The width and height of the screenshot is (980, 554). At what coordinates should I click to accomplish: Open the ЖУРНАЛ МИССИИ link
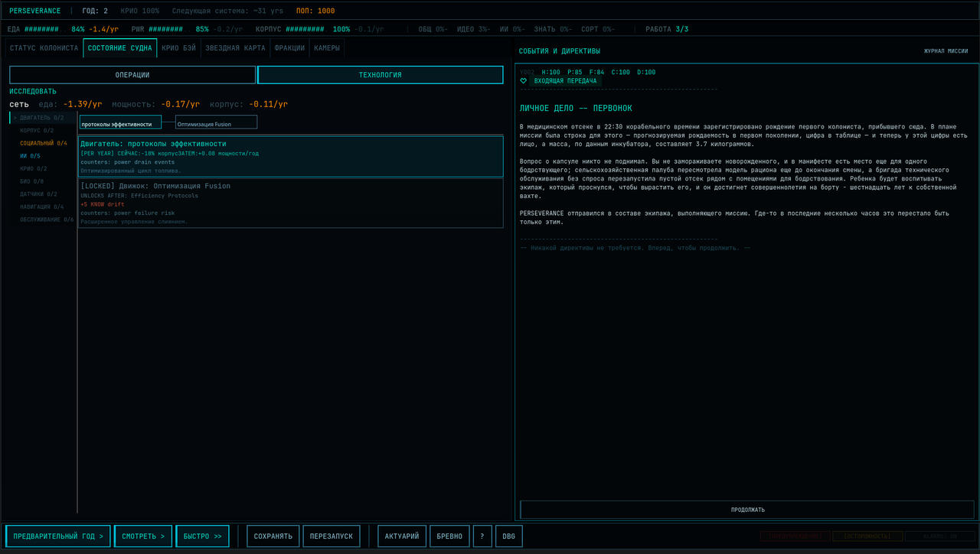[946, 51]
